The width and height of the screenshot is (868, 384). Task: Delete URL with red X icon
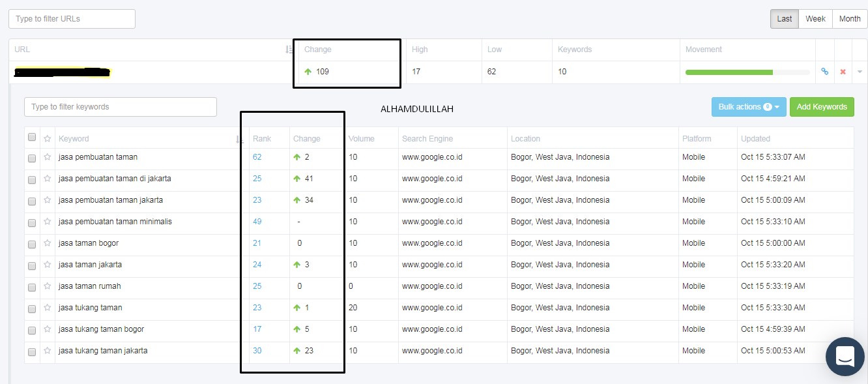843,72
